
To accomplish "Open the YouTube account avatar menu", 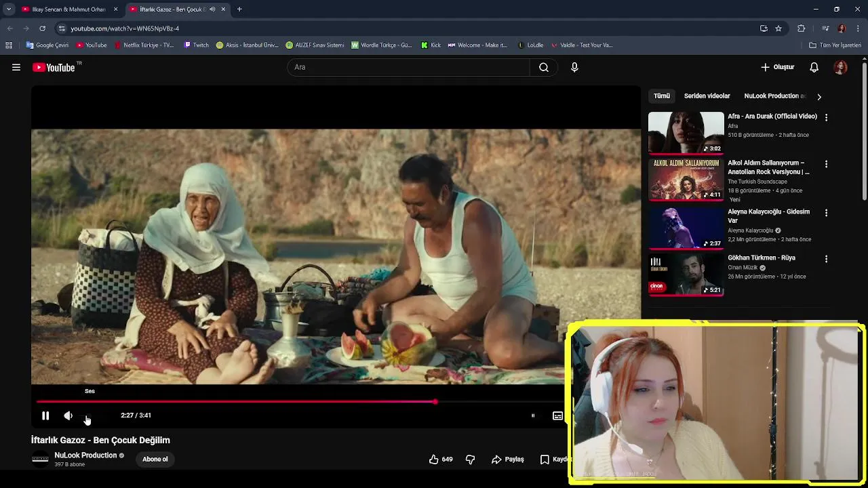I will coord(840,67).
